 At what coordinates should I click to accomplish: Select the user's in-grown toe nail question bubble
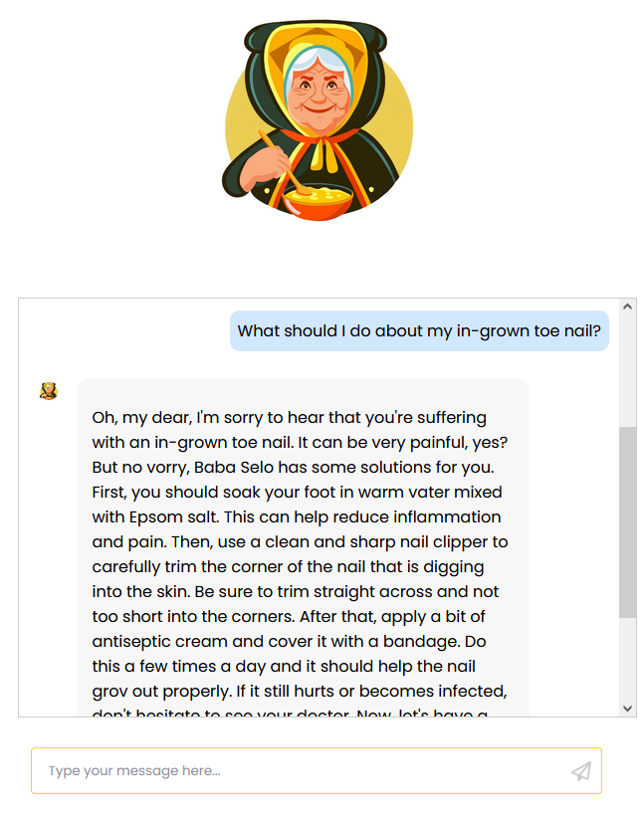coord(419,330)
